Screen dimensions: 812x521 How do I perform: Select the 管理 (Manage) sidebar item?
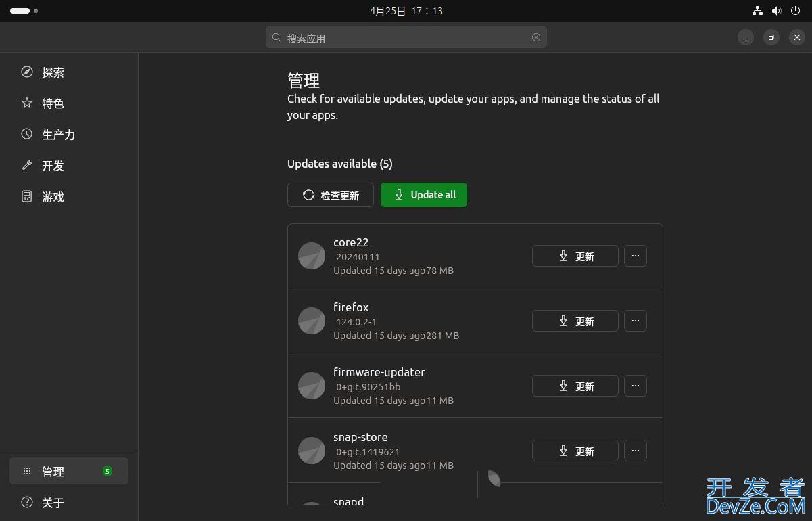coord(69,471)
